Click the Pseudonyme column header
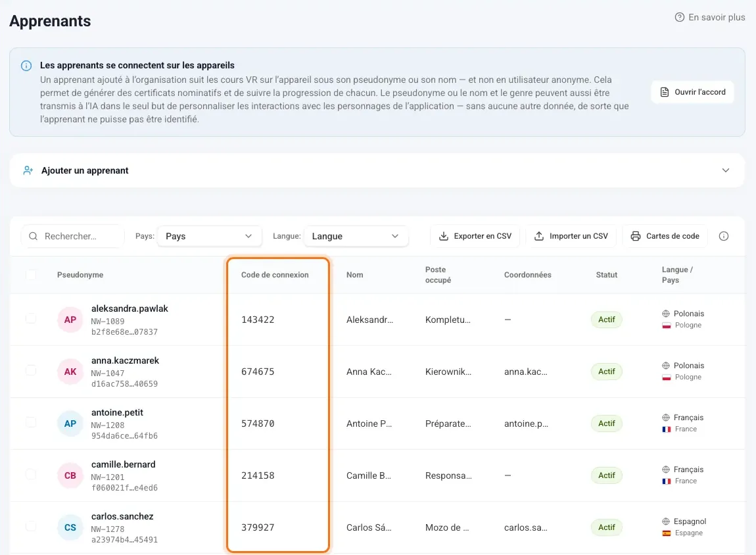 pos(80,275)
